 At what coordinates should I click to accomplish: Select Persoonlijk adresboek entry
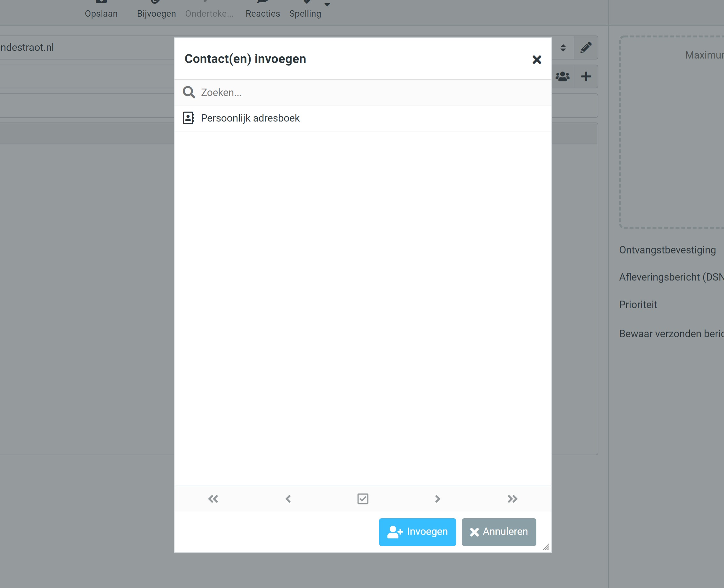(x=250, y=118)
